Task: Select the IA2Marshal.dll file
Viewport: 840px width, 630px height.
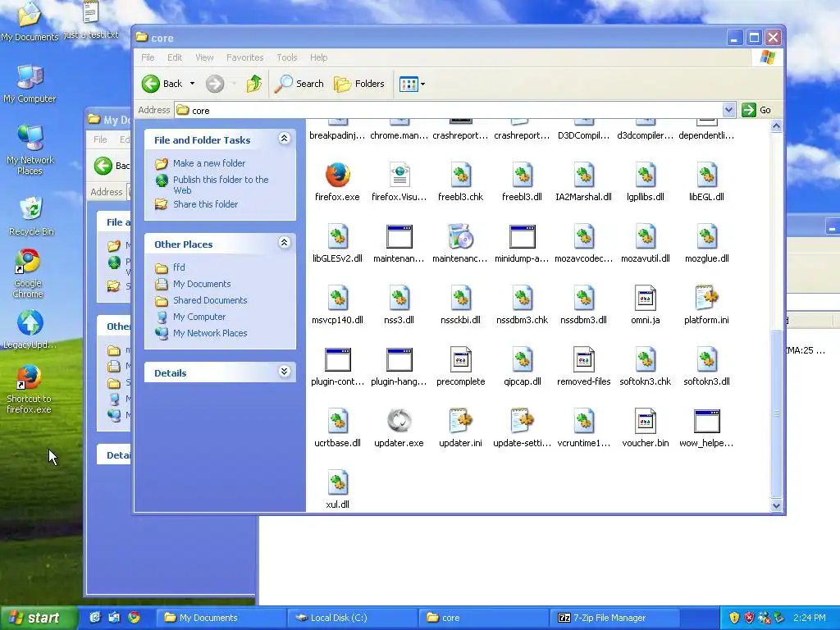Action: (583, 182)
